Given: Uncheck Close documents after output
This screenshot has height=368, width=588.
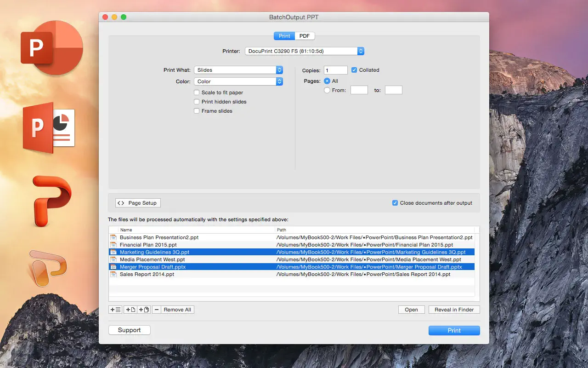Looking at the screenshot, I should pyautogui.click(x=395, y=203).
